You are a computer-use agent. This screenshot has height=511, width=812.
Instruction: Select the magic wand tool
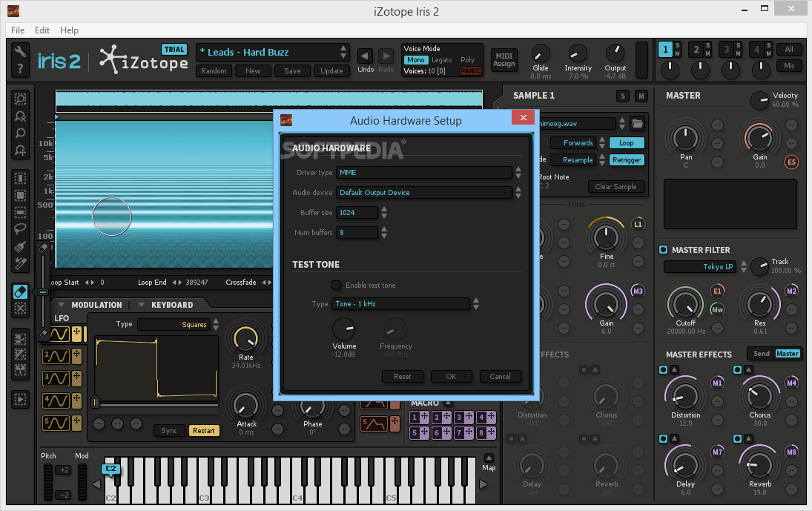click(20, 264)
